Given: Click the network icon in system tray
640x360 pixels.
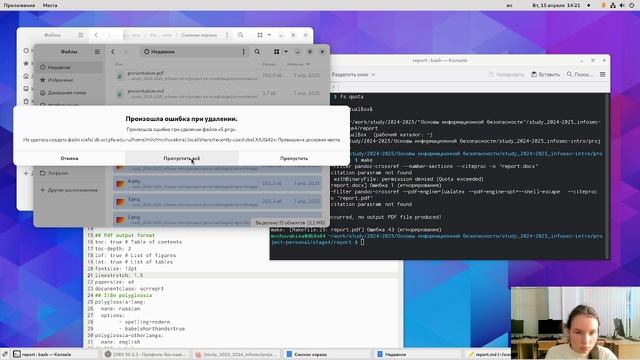Looking at the screenshot, I should [613, 5].
